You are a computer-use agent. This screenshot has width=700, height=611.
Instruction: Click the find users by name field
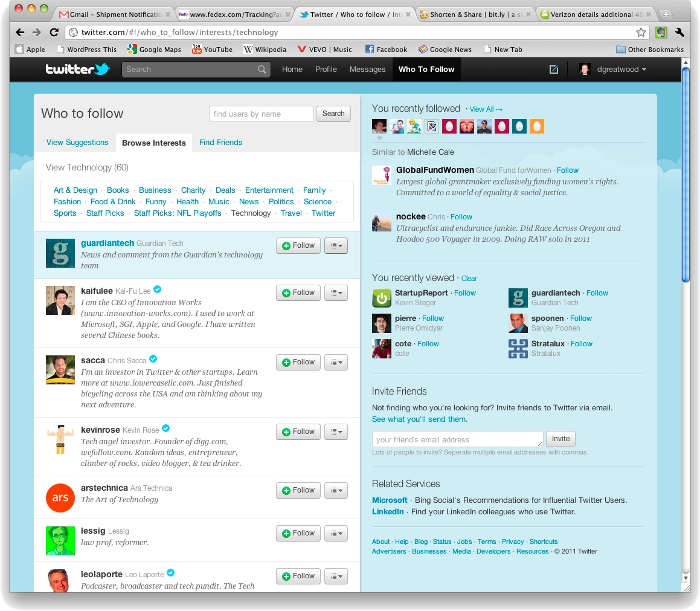[x=261, y=114]
